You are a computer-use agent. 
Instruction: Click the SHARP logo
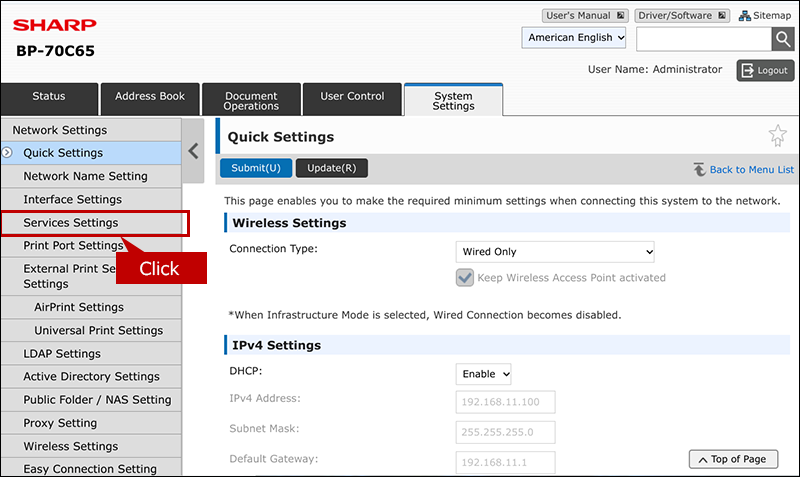coord(55,24)
